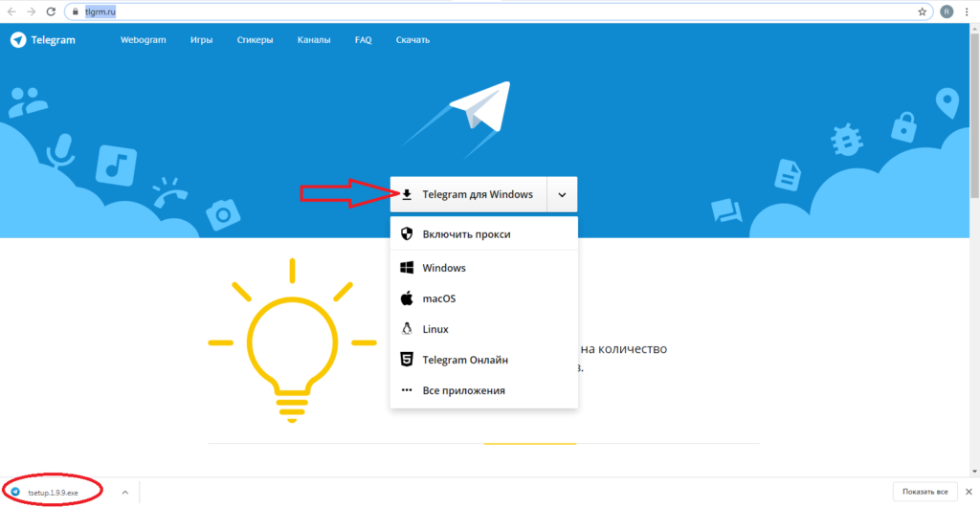
Task: Open the Chrome three-dot menu
Action: [967, 11]
